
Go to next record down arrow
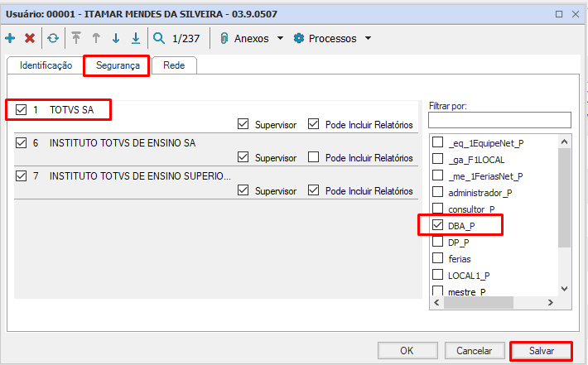pos(116,38)
